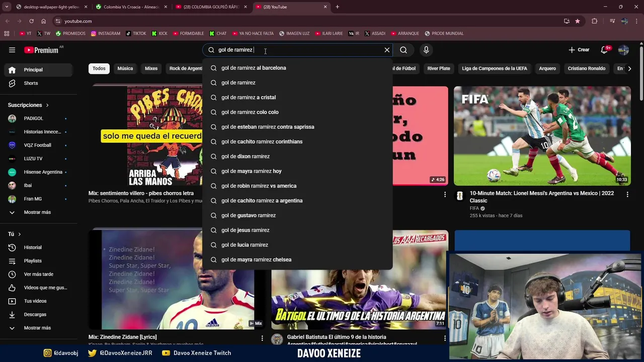
Task: Open Descargas in the sidebar
Action: 38,314
